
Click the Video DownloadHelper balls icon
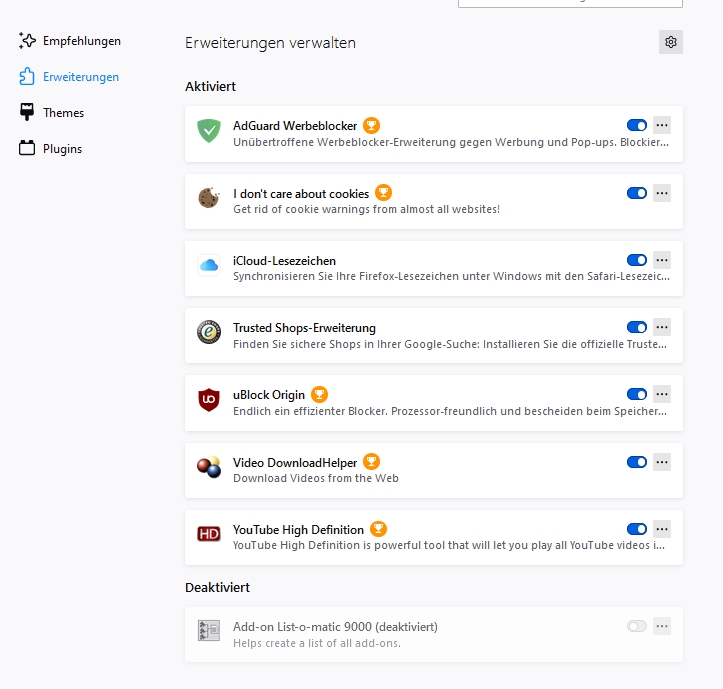[x=209, y=467]
